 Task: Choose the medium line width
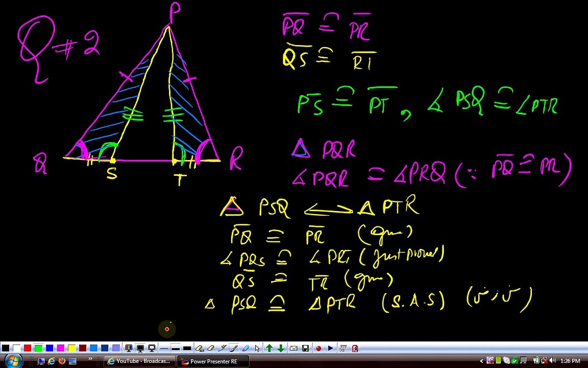(x=176, y=349)
